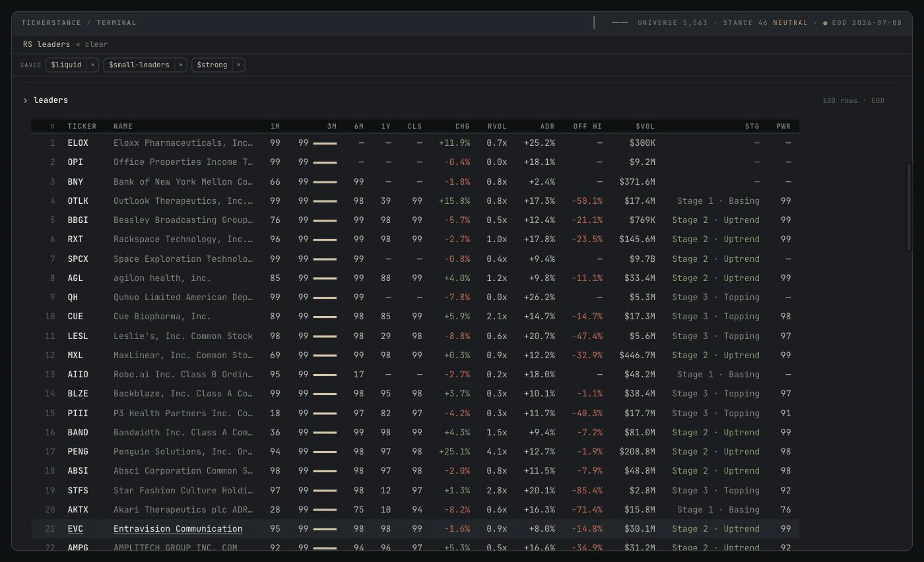Image resolution: width=924 pixels, height=562 pixels.
Task: Select the BBGI ticker
Action: 78,220
